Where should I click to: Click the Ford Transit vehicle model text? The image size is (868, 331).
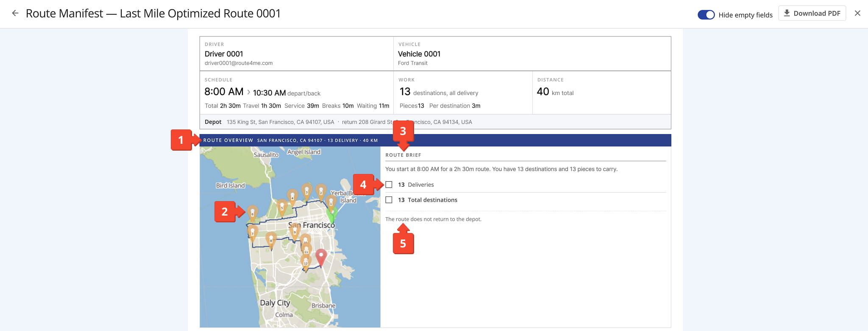[x=413, y=63]
